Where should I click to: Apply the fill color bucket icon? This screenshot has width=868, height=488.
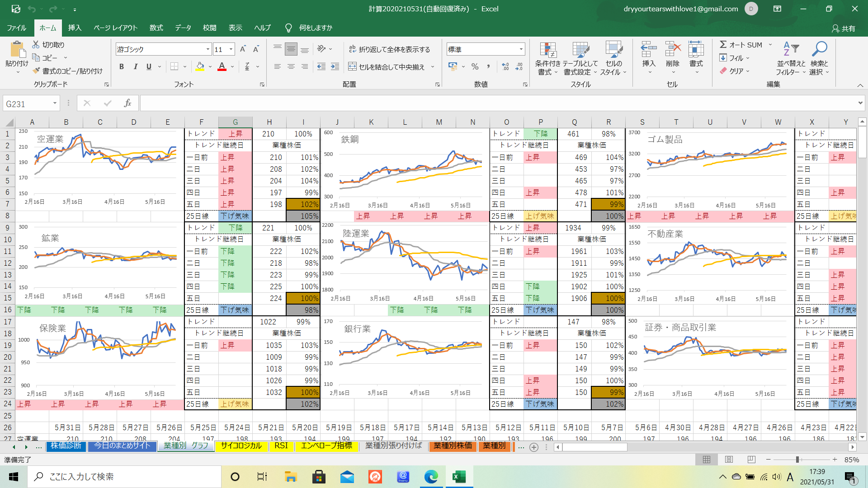[200, 67]
